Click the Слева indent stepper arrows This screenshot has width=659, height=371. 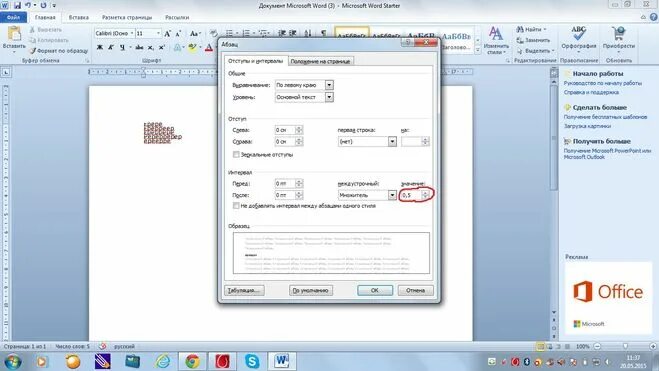[x=299, y=130]
